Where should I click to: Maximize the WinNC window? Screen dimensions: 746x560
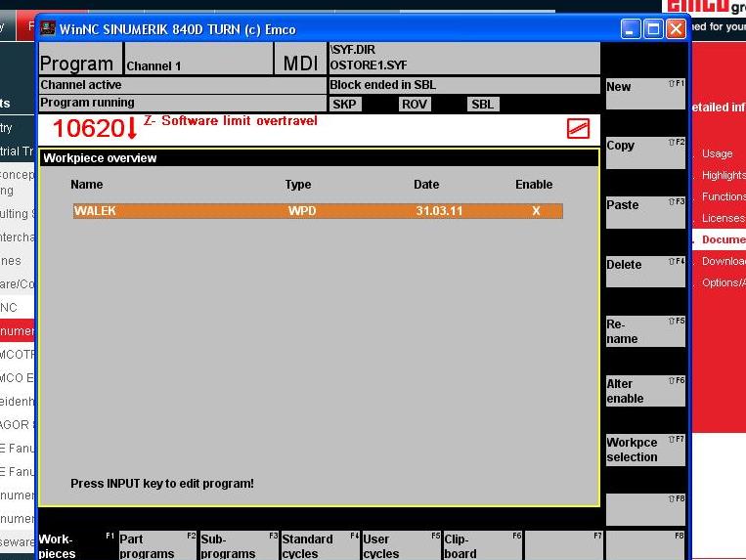[x=653, y=29]
